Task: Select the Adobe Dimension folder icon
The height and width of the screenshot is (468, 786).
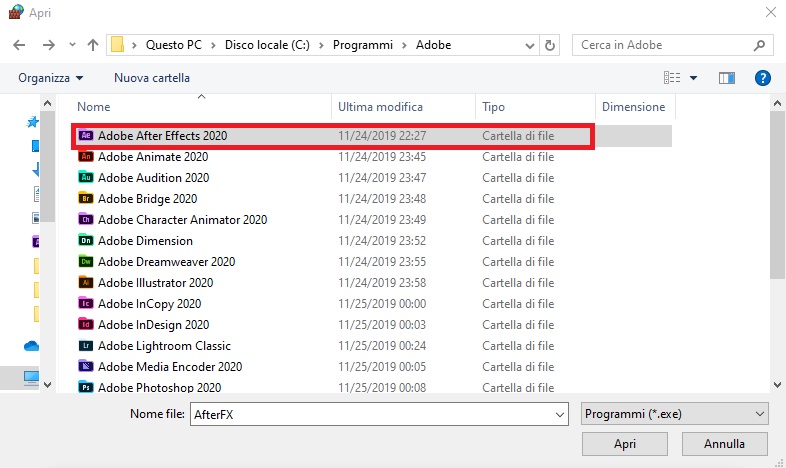Action: pyautogui.click(x=86, y=241)
